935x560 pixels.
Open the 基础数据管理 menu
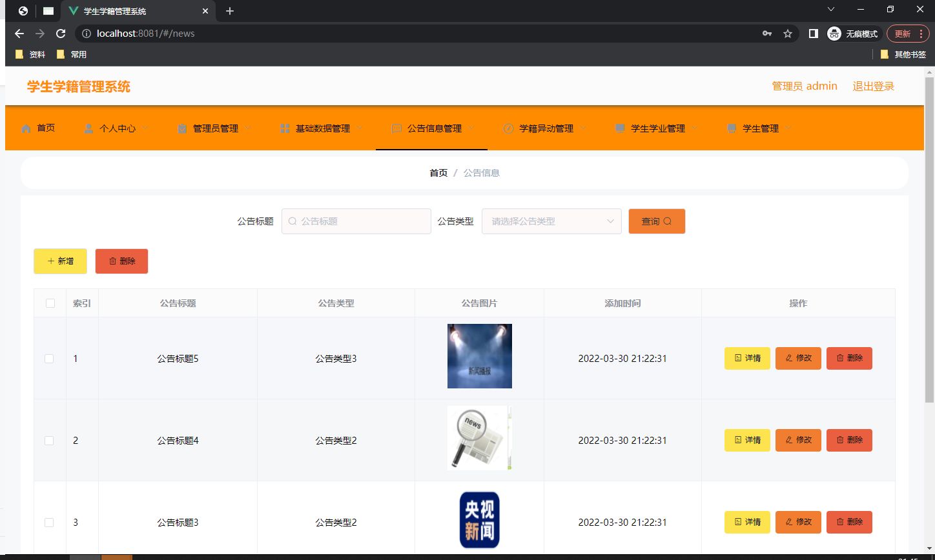pyautogui.click(x=322, y=128)
